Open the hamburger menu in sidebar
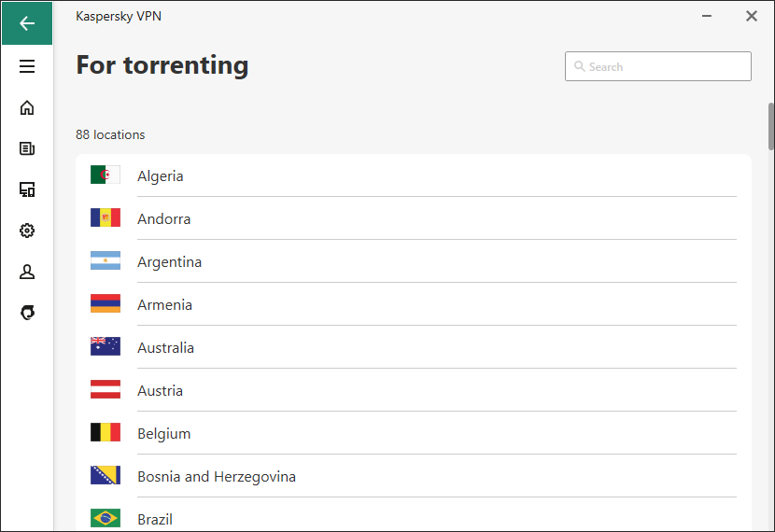The width and height of the screenshot is (775, 532). [x=27, y=66]
